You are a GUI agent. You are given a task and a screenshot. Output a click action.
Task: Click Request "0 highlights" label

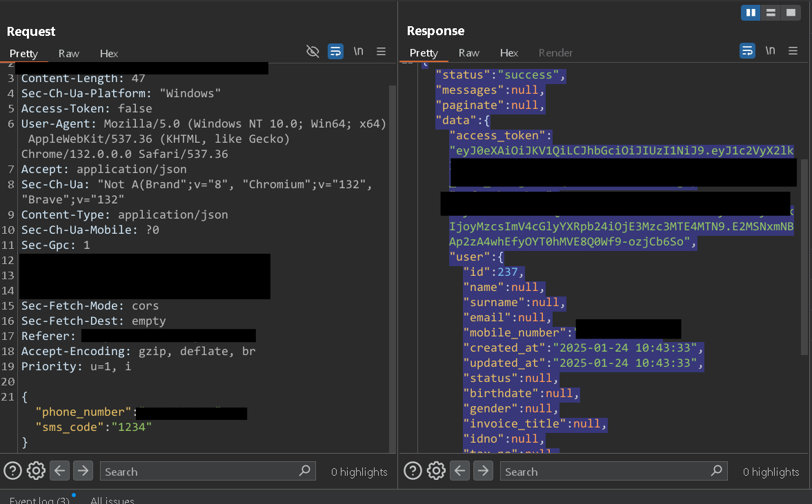359,472
